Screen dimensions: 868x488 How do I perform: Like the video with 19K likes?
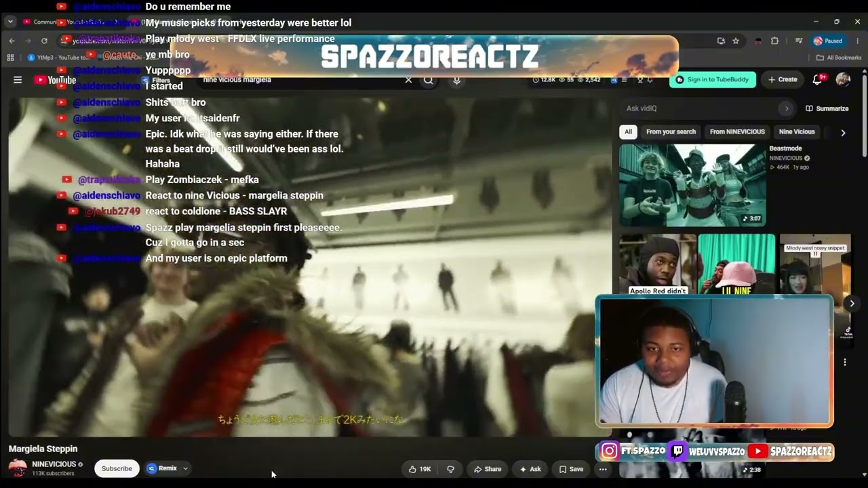[420, 469]
